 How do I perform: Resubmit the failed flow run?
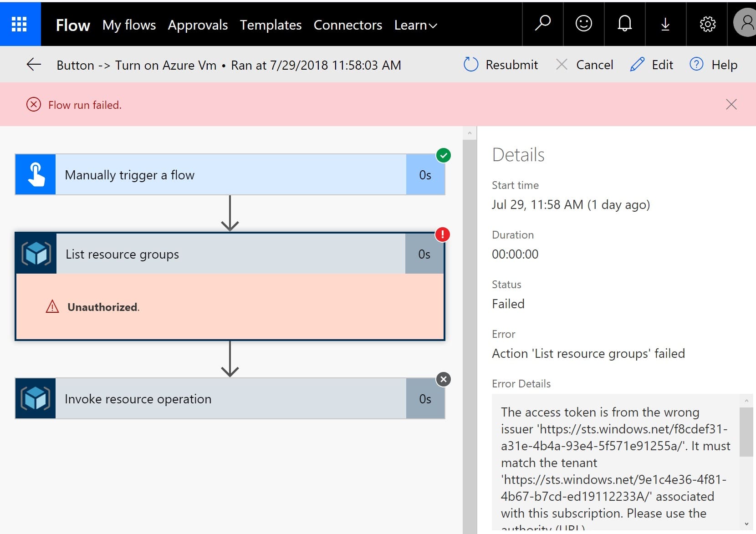501,64
